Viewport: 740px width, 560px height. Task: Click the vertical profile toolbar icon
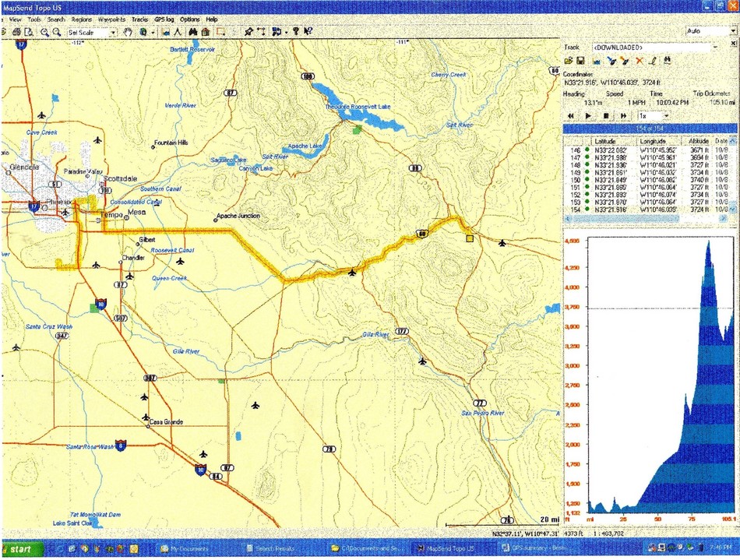166,32
